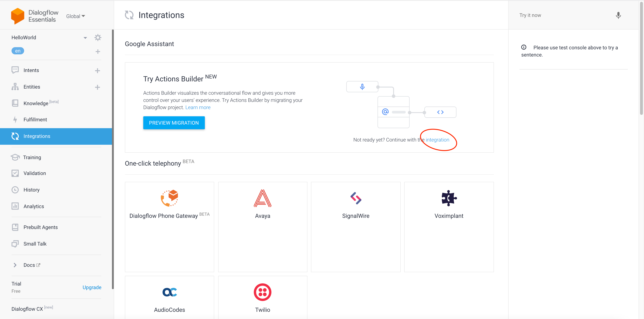Add a new intent with plus icon
This screenshot has width=644, height=319.
tap(98, 71)
